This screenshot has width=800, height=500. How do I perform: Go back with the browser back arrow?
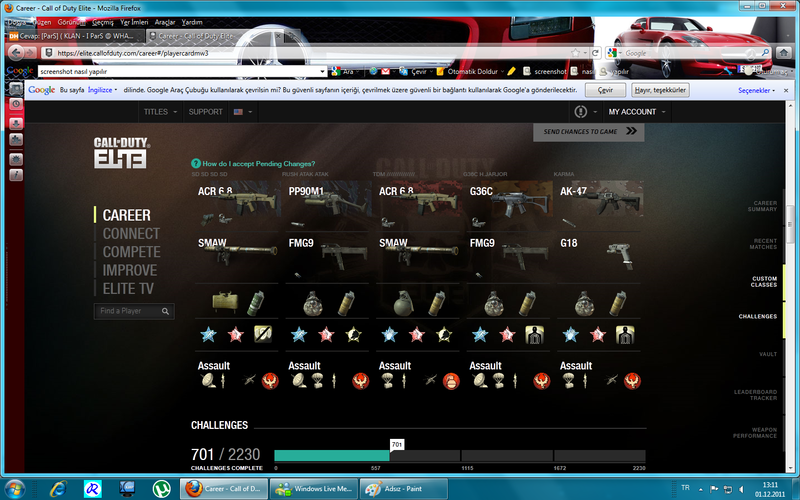click(16, 53)
